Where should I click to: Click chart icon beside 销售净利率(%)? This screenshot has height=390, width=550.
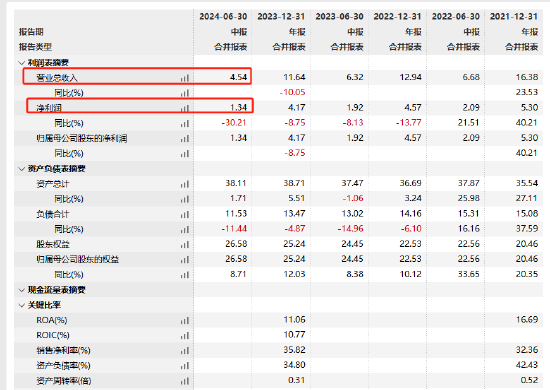[185, 351]
